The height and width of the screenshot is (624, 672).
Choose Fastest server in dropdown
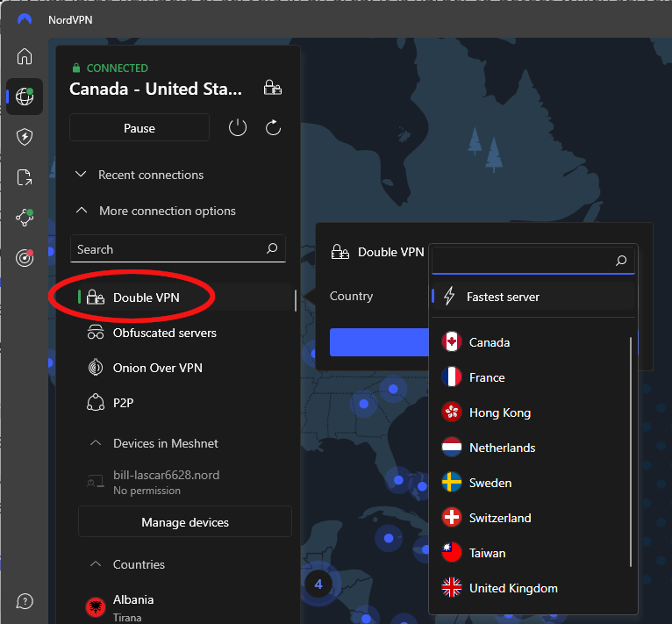(533, 297)
